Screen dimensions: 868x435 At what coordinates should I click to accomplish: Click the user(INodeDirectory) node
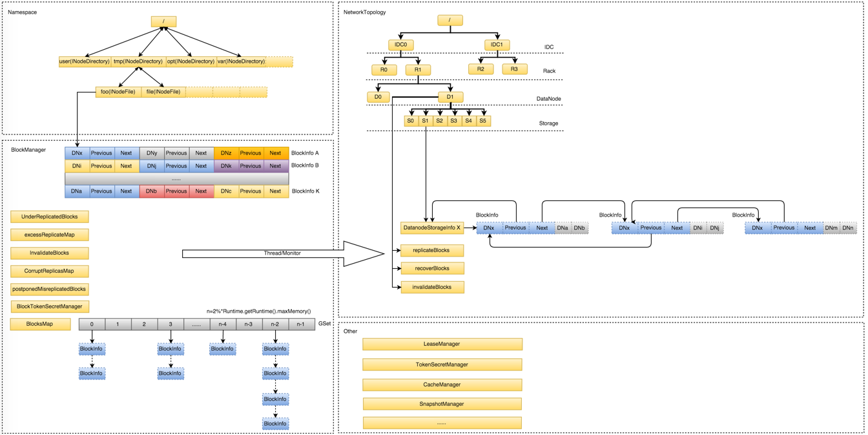click(85, 62)
